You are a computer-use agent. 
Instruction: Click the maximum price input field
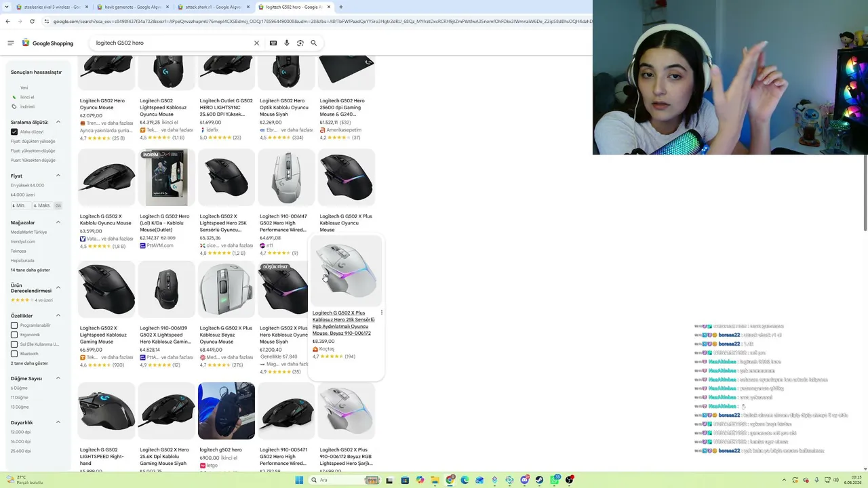coord(43,205)
